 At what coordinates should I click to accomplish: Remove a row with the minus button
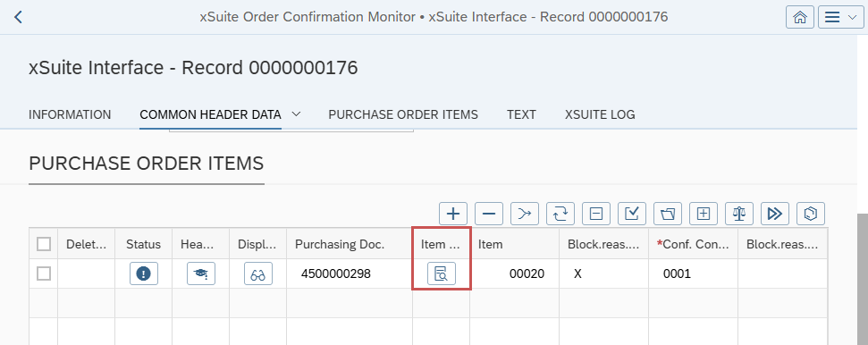[489, 214]
